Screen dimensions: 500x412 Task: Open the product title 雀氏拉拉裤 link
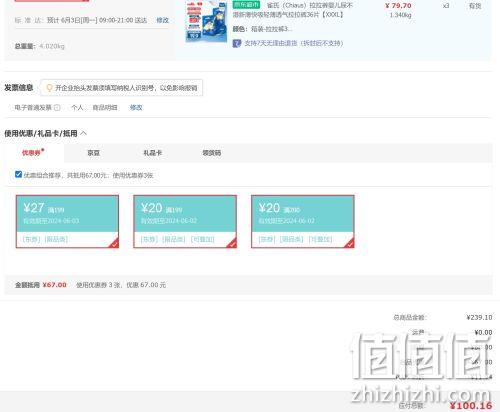point(293,10)
